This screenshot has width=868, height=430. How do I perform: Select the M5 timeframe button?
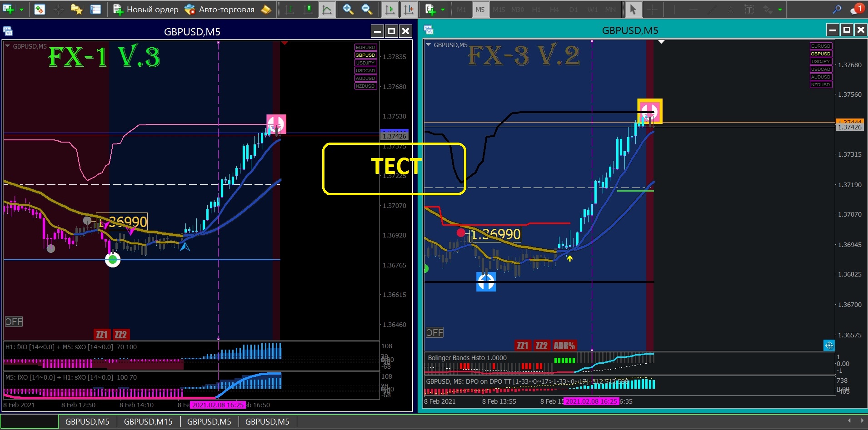(480, 10)
